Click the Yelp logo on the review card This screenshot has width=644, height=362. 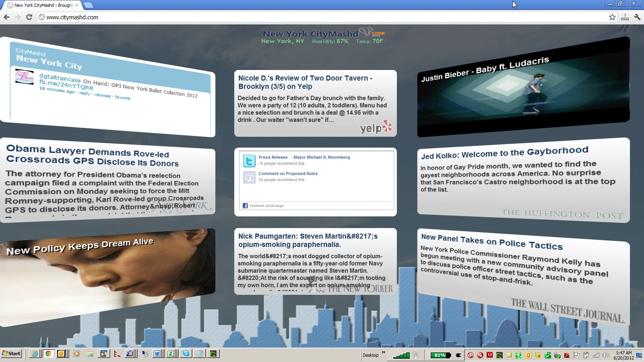click(x=376, y=127)
